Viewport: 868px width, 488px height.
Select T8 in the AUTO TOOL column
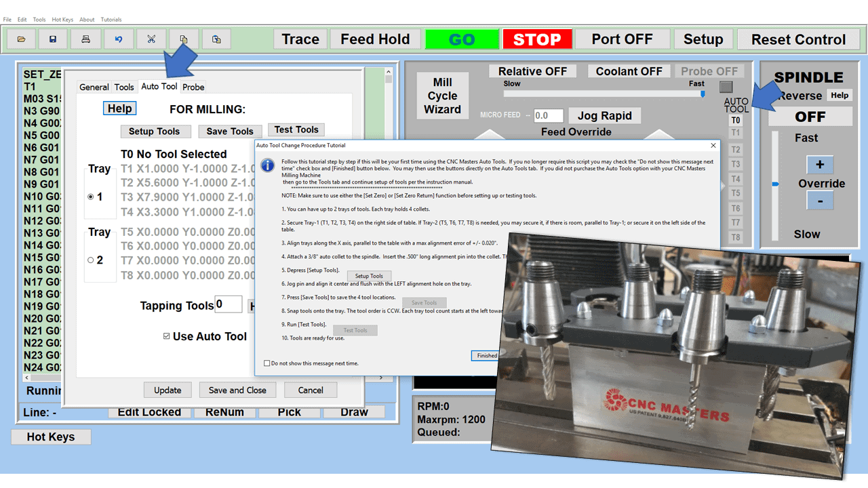coord(736,238)
